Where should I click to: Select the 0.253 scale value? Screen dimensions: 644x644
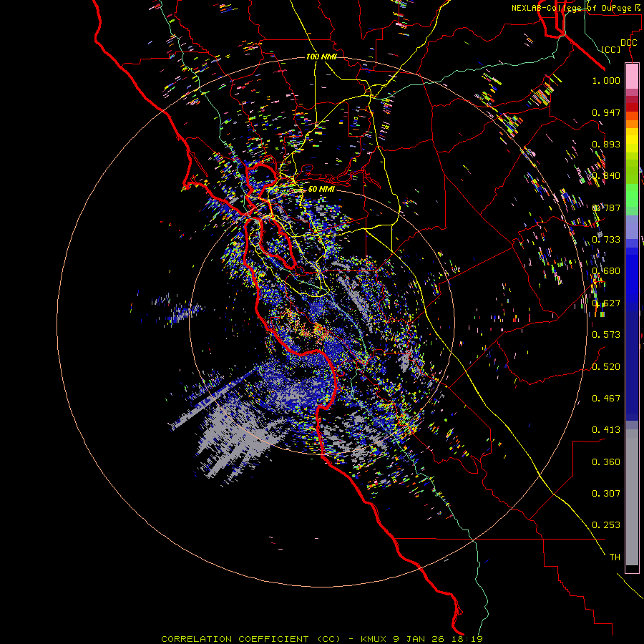click(606, 525)
